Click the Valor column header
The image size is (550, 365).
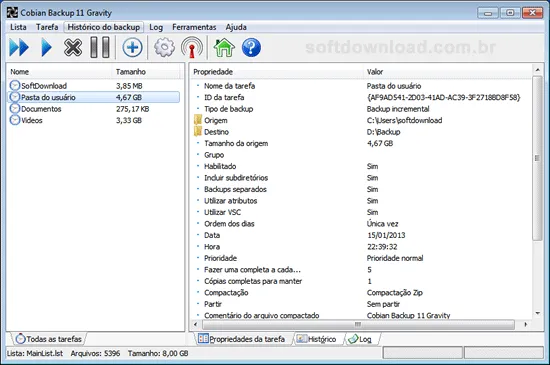pos(448,72)
